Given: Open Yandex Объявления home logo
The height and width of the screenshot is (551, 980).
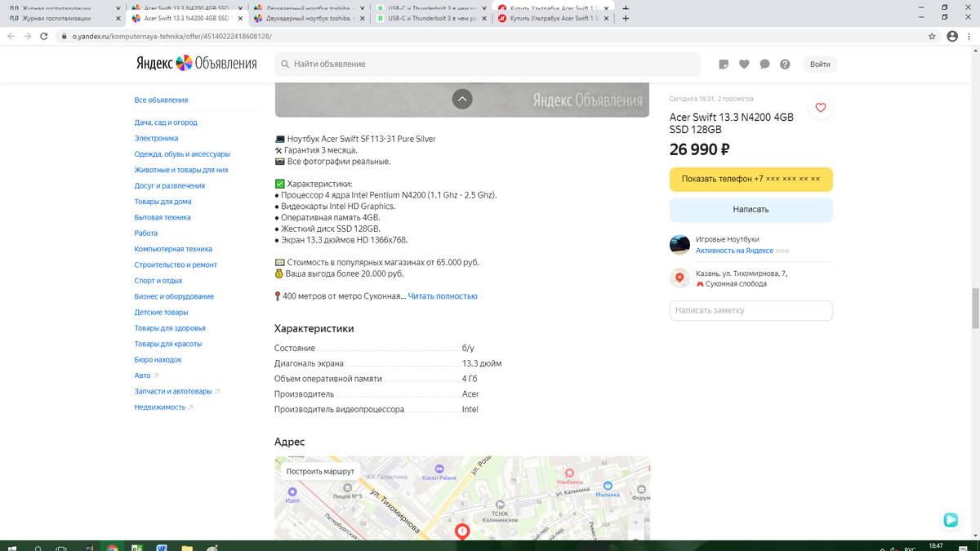Looking at the screenshot, I should (x=196, y=64).
